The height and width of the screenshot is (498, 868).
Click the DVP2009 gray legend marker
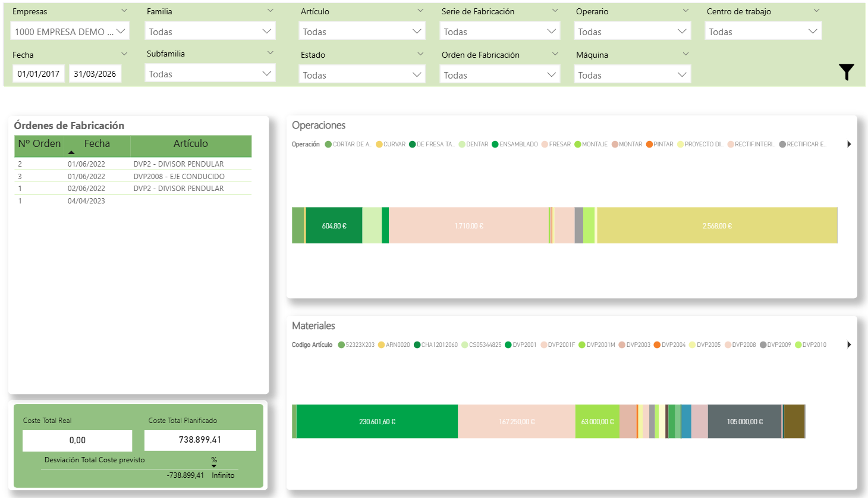[763, 345]
